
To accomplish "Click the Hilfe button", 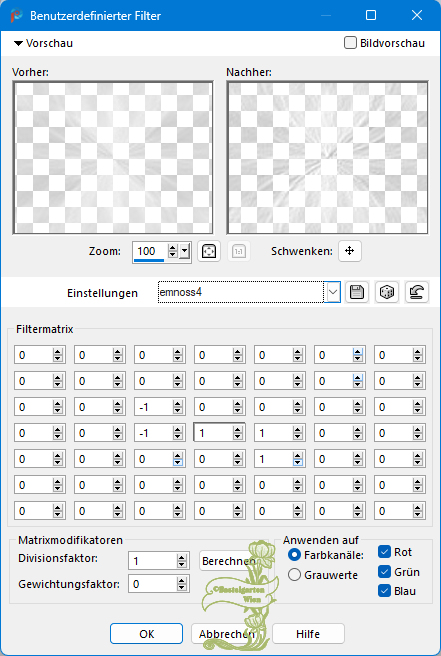I will [308, 634].
